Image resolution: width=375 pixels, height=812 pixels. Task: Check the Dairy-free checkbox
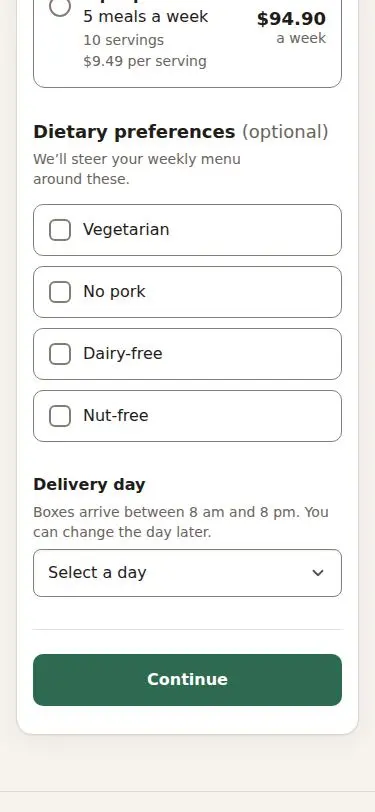point(60,354)
